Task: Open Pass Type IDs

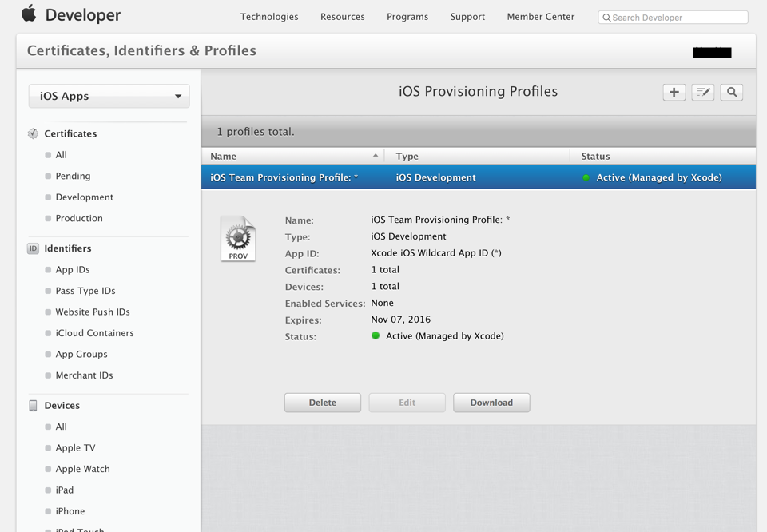Action: pyautogui.click(x=85, y=291)
